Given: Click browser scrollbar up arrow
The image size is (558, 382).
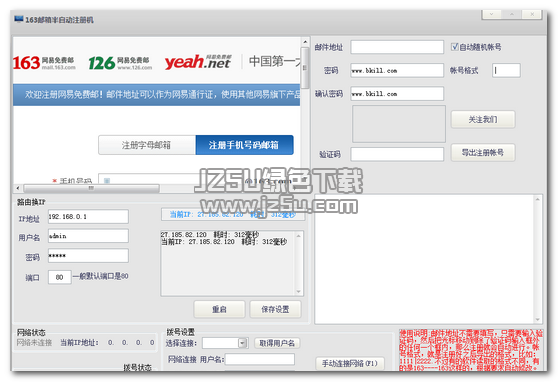Looking at the screenshot, I should click(x=305, y=42).
